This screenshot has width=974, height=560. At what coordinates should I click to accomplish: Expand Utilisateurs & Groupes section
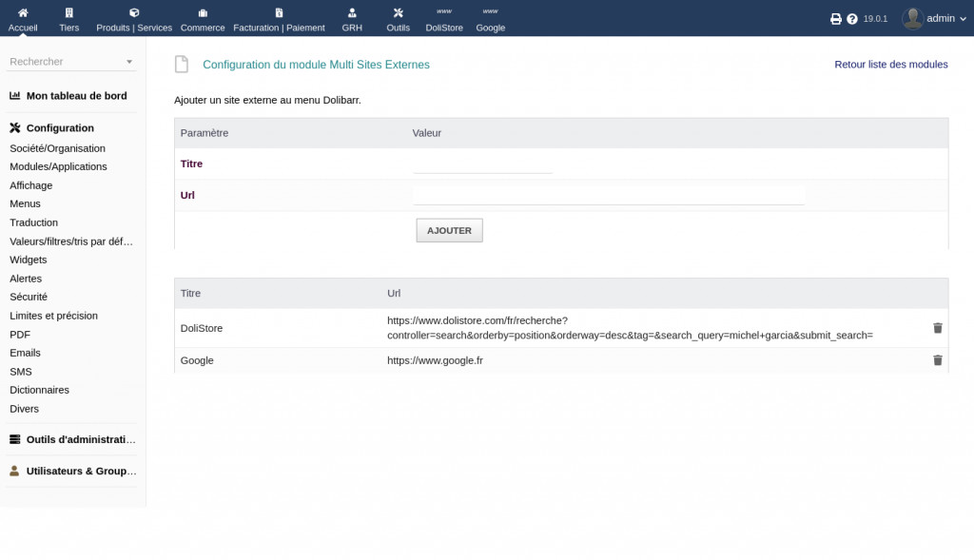(x=73, y=471)
